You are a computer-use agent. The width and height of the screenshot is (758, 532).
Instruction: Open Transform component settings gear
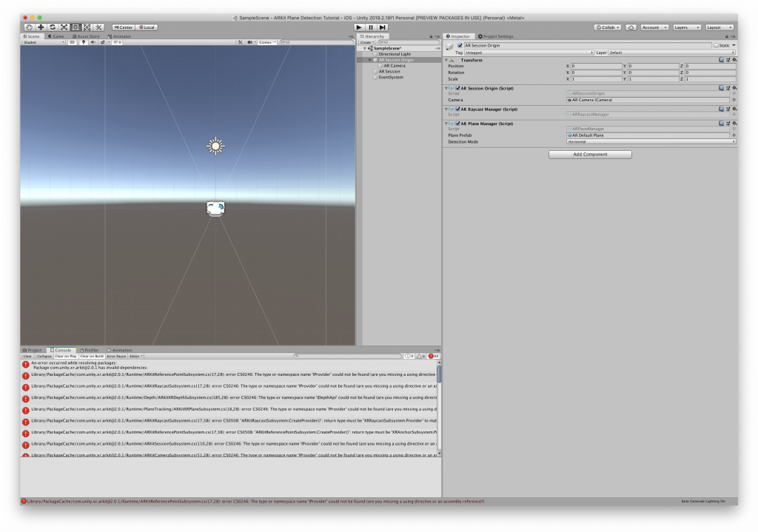734,60
